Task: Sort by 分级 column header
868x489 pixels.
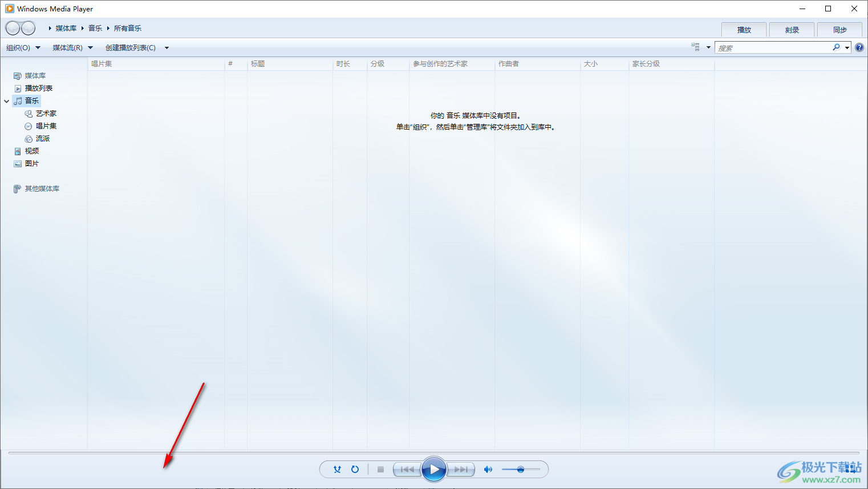Action: (388, 64)
